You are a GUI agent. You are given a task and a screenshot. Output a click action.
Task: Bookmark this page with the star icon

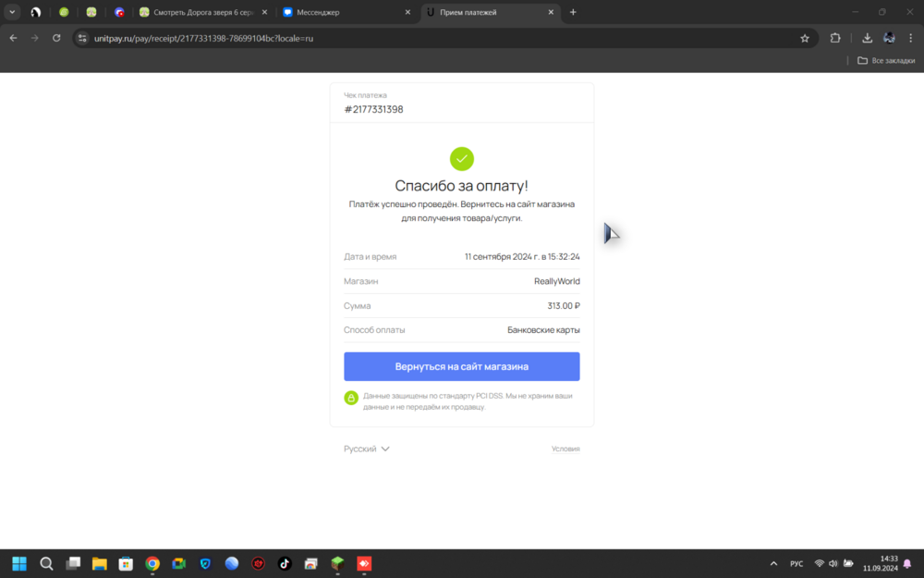click(805, 38)
